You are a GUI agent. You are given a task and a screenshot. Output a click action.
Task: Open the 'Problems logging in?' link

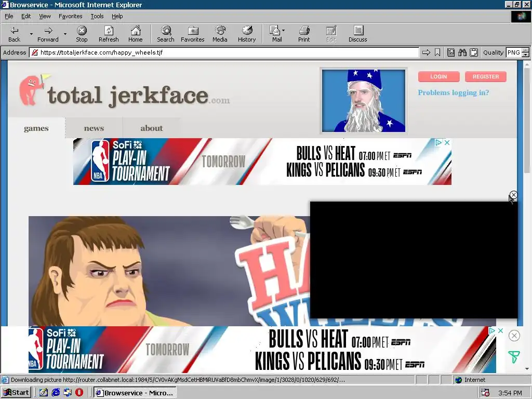(x=453, y=92)
